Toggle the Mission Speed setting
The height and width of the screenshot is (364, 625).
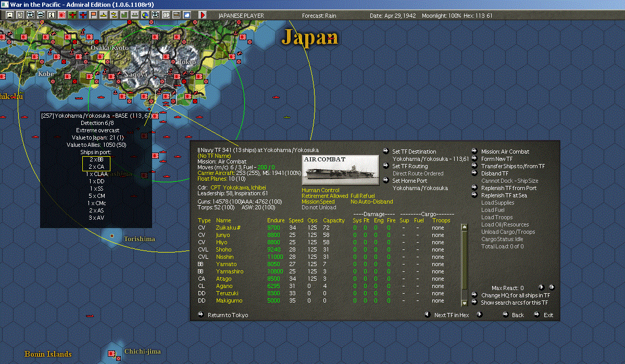pos(319,202)
